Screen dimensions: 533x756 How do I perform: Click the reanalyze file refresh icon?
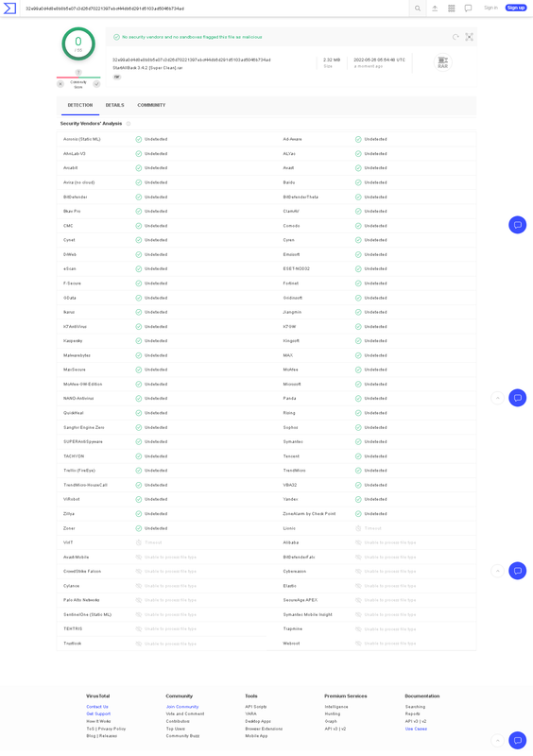click(x=456, y=37)
